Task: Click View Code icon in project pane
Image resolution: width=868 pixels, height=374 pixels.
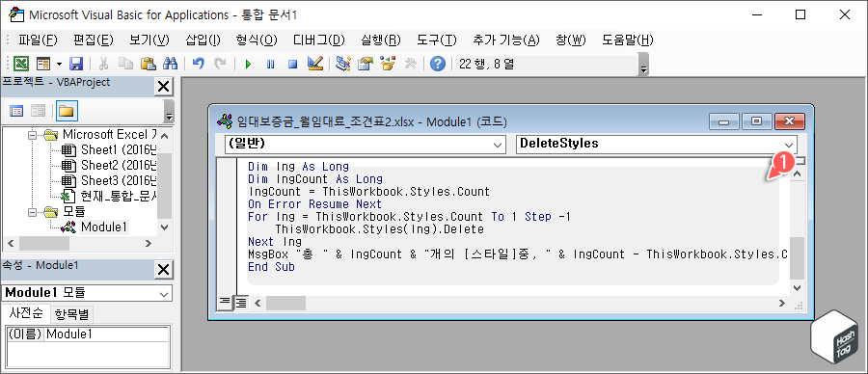Action: (x=16, y=111)
